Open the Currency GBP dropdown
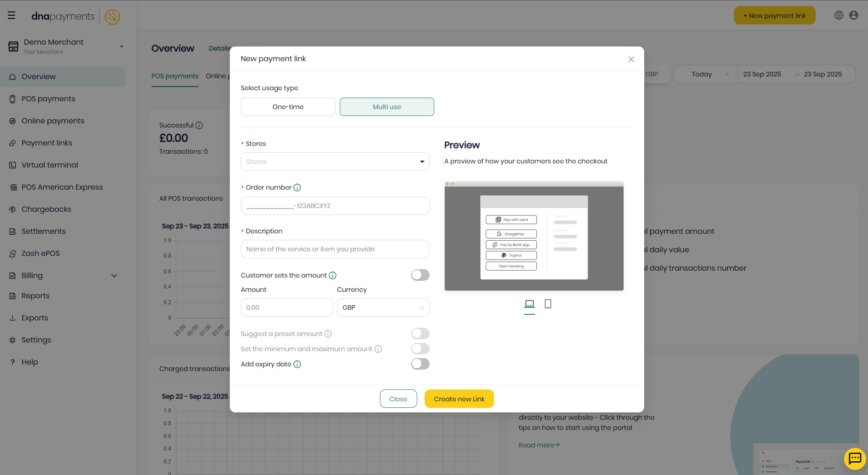This screenshot has width=868, height=475. tap(383, 307)
